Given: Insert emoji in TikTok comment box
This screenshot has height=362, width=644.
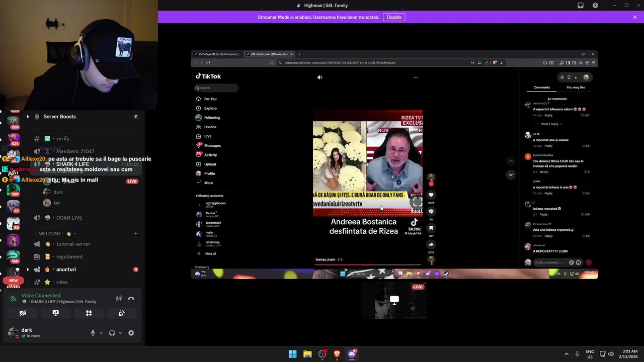Looking at the screenshot, I should (x=578, y=262).
